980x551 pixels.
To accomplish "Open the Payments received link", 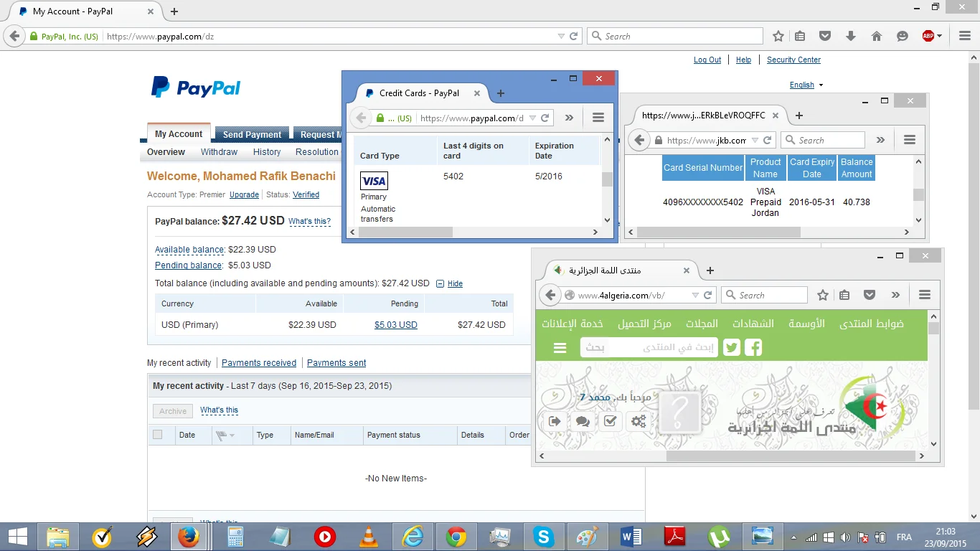I will (x=259, y=363).
